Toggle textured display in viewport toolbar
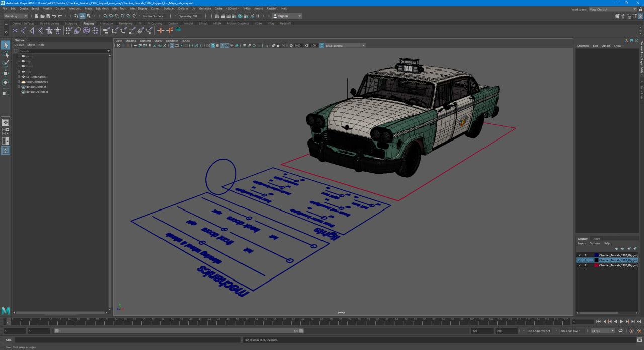The height and width of the screenshot is (350, 644). (227, 45)
